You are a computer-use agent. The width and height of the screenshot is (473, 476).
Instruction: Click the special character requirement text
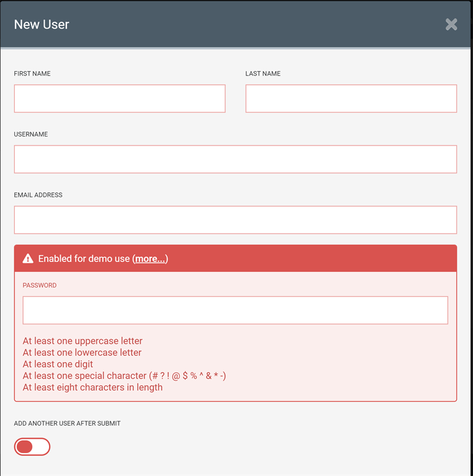tap(124, 376)
